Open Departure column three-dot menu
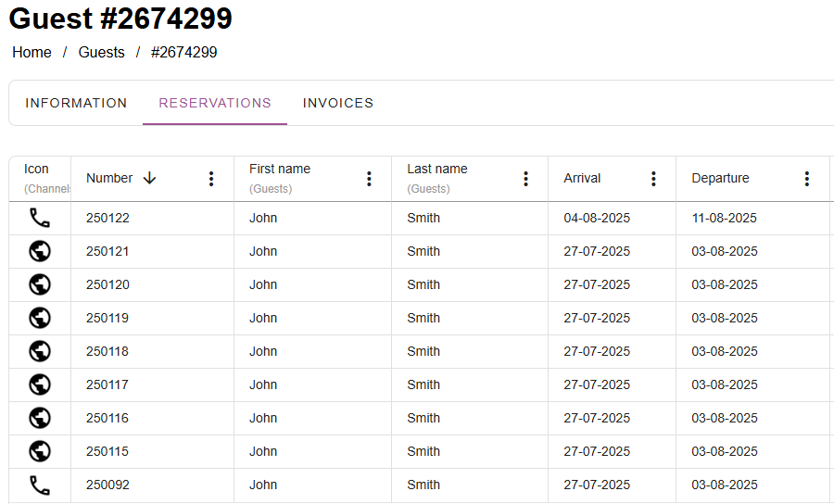The image size is (834, 504). point(807,179)
